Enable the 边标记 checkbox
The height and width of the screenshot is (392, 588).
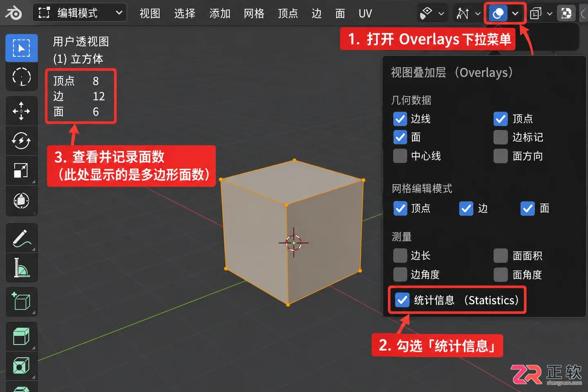[x=501, y=137]
